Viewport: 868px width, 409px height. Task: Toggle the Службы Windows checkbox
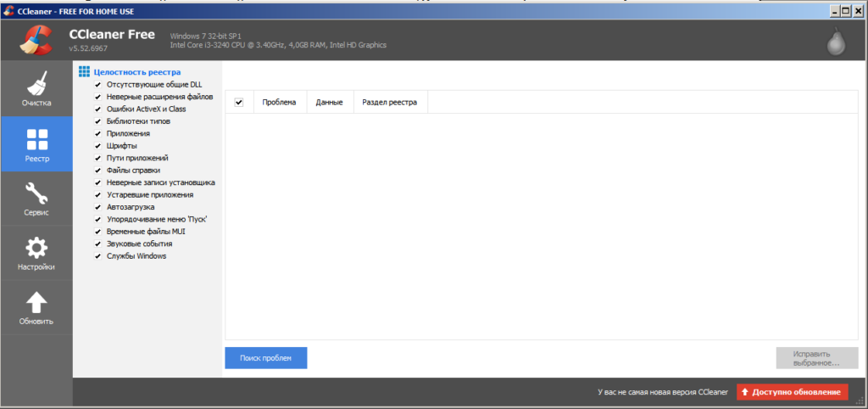coord(98,256)
